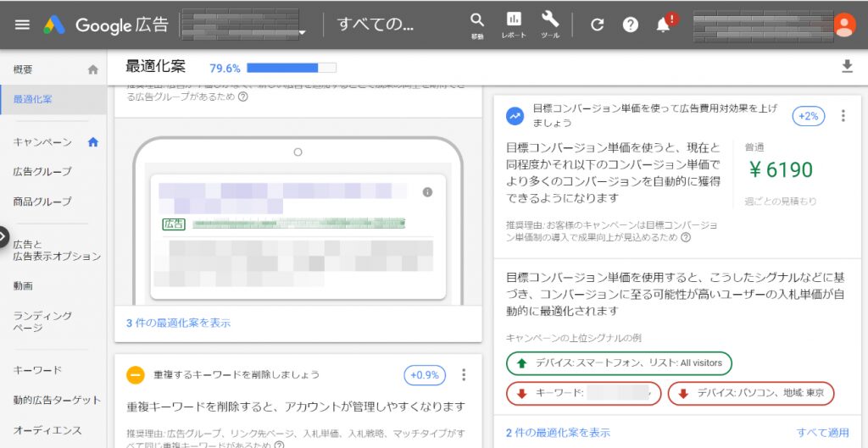The image size is (868, 448).
Task: Click the ¥ 6190 weekly estimate value
Action: (781, 170)
